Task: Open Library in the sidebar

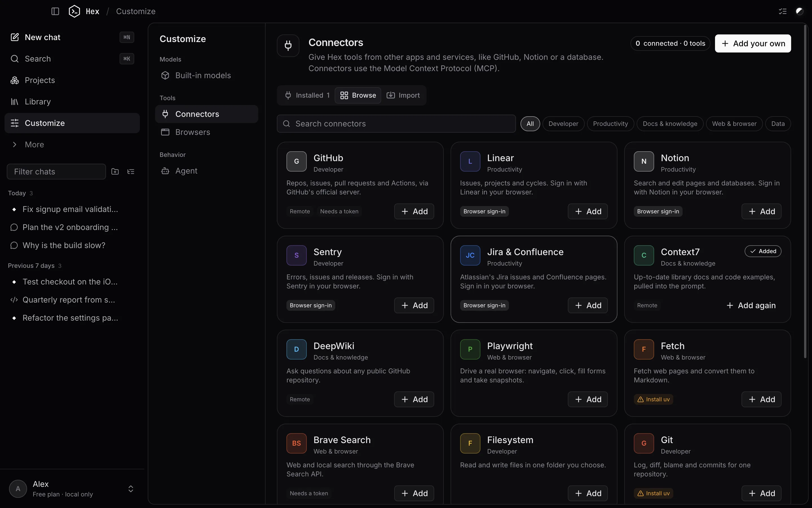Action: tap(72, 102)
